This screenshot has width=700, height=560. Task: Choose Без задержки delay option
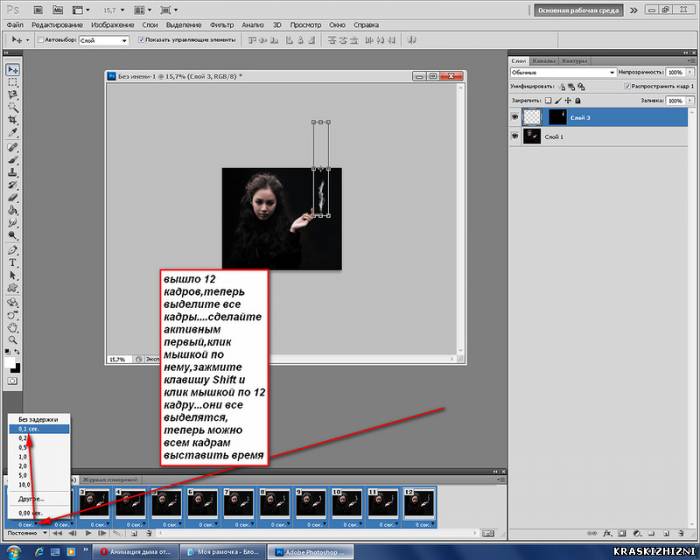point(39,419)
